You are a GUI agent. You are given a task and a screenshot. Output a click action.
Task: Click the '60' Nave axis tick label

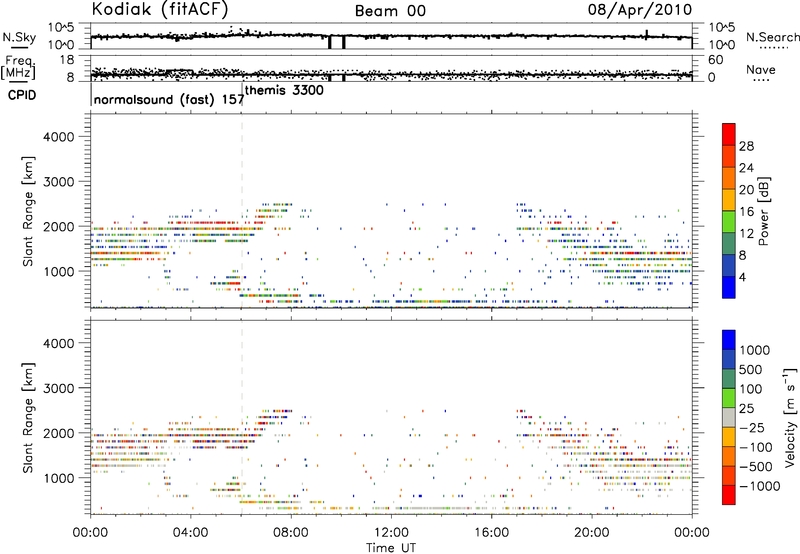[715, 60]
